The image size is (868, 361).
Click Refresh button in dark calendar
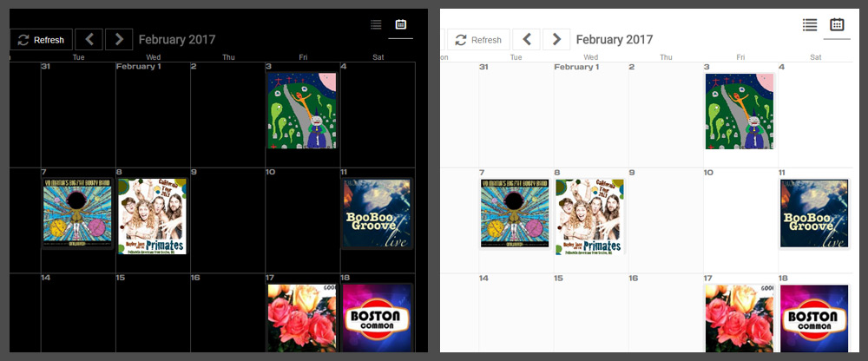click(x=41, y=39)
